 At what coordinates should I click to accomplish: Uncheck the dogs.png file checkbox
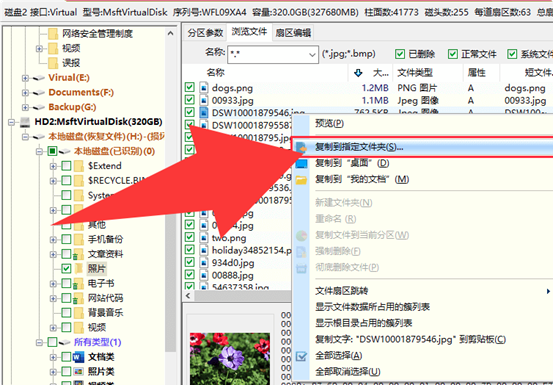[x=190, y=87]
